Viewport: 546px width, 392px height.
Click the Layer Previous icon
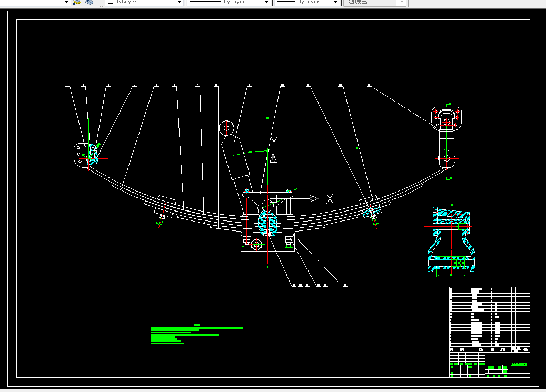tap(89, 2)
